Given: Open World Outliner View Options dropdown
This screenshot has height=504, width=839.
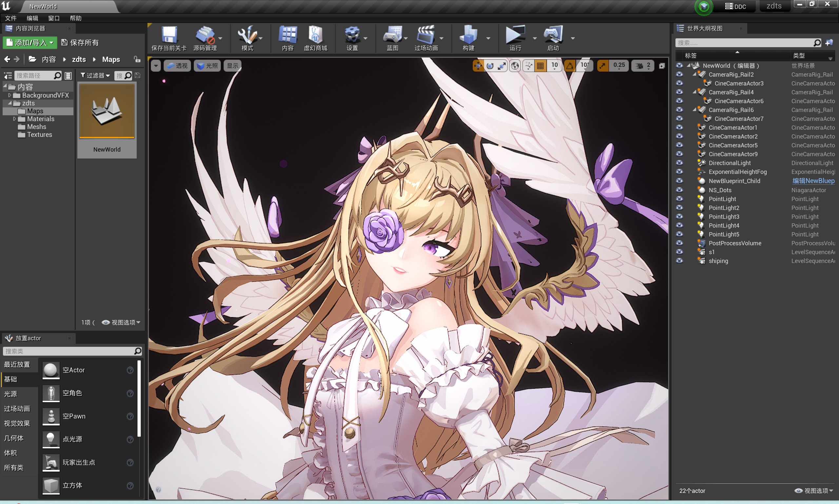Looking at the screenshot, I should click(814, 491).
